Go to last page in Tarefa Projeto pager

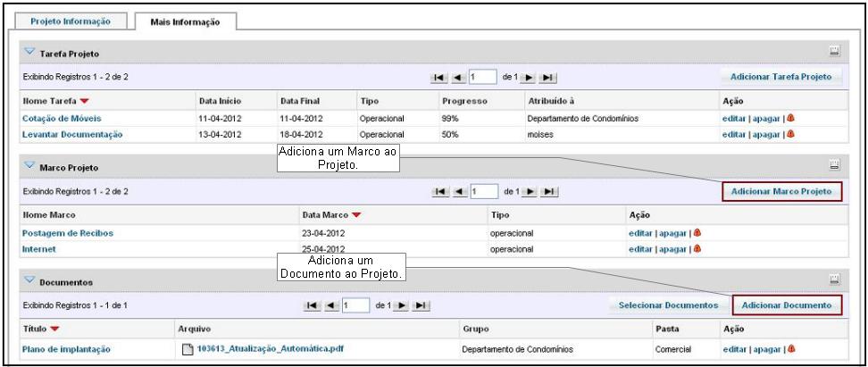coord(547,78)
